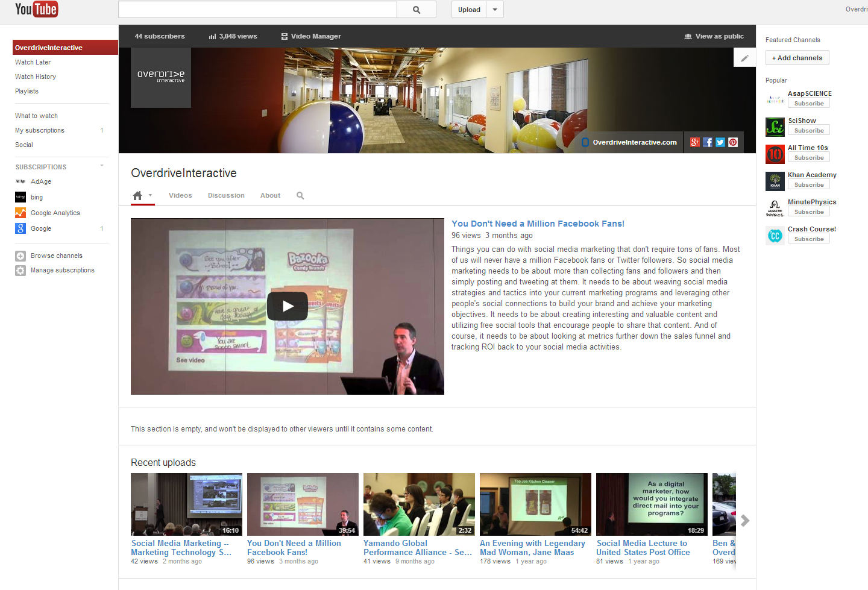The height and width of the screenshot is (590, 868).
Task: Open the Twitter social link icon
Action: coord(720,142)
